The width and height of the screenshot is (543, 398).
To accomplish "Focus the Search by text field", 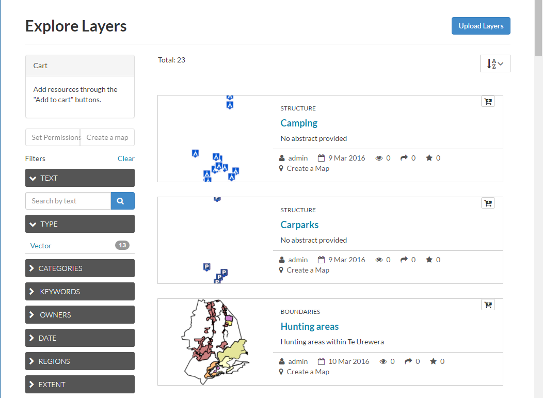I will click(68, 201).
